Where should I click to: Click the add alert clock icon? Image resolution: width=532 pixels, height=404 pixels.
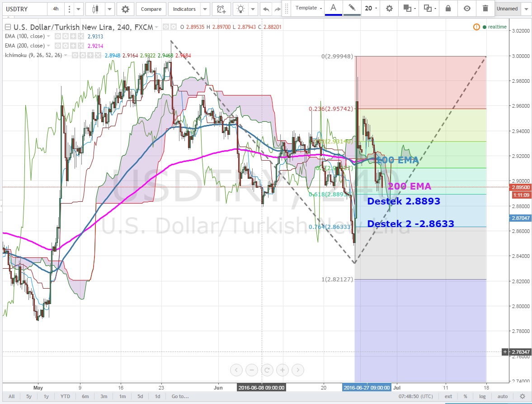221,9
